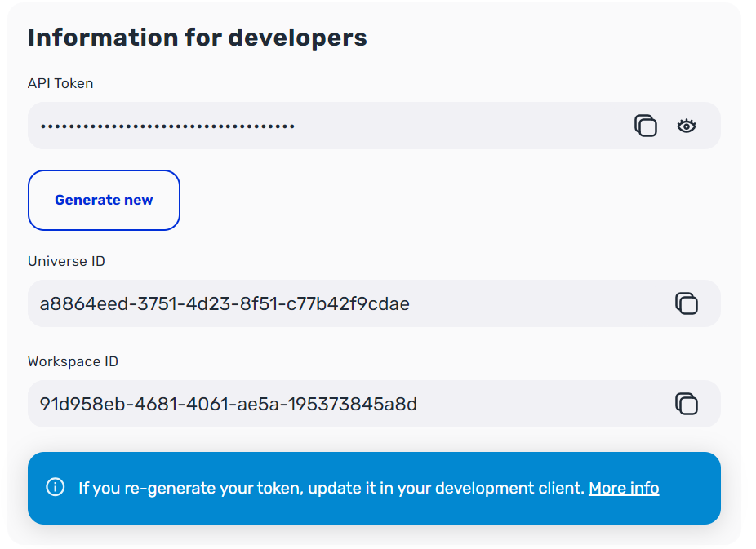Viewport: 756px width, 549px height.
Task: Copy the Universe ID value
Action: 687,303
